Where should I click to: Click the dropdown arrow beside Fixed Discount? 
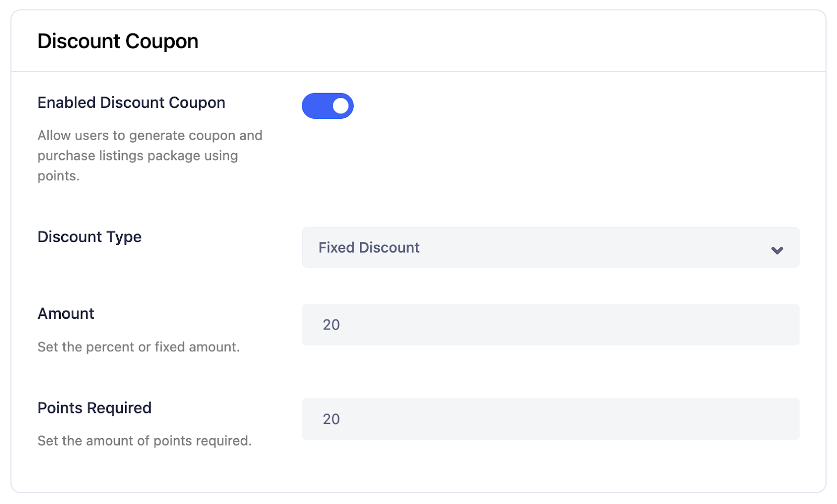[x=777, y=250]
